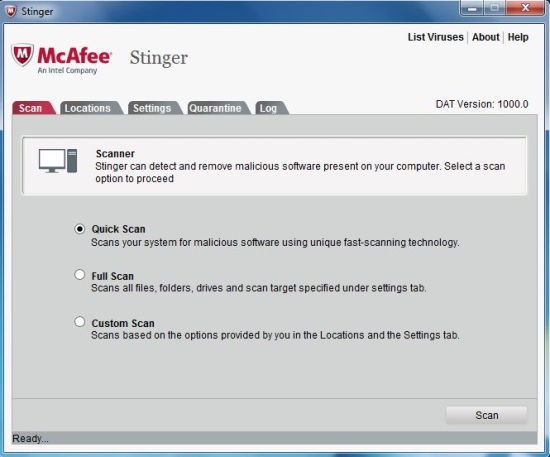Activate the red Scan tab
Screen dimensions: 550x457
[x=34, y=108]
